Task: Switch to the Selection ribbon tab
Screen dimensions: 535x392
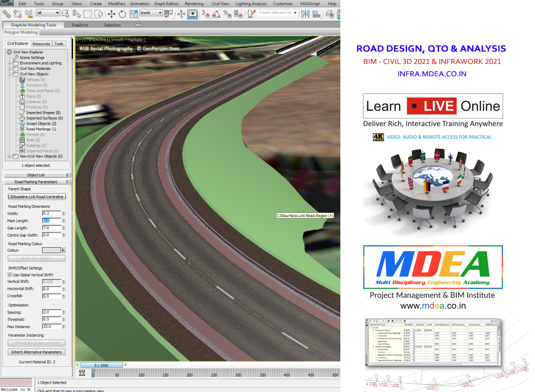Action: click(x=112, y=25)
